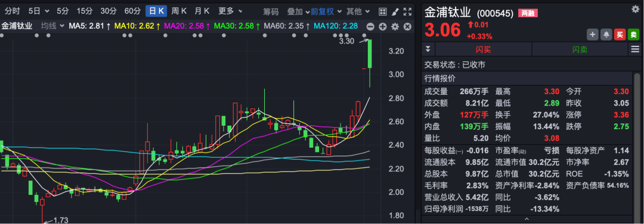Select the 周K weekly candlestick tab
Viewport: 644px width, 224px height.
[179, 11]
